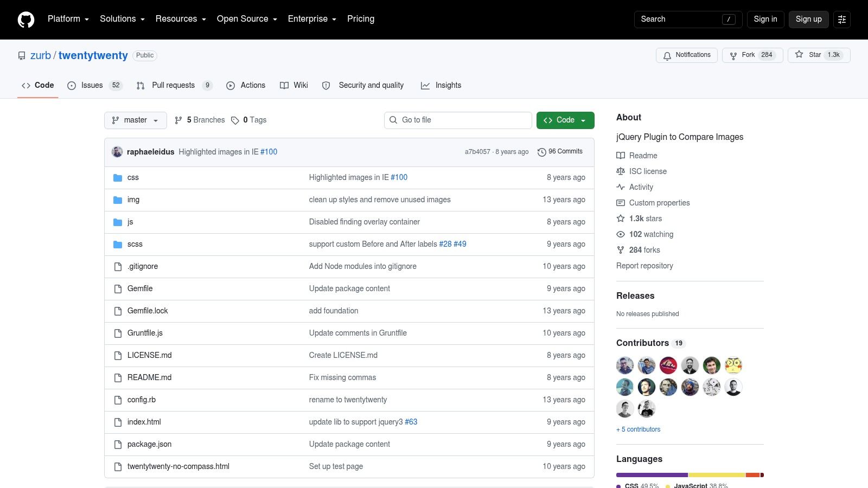Image resolution: width=868 pixels, height=488 pixels.
Task: Open the index.html file
Action: click(144, 422)
